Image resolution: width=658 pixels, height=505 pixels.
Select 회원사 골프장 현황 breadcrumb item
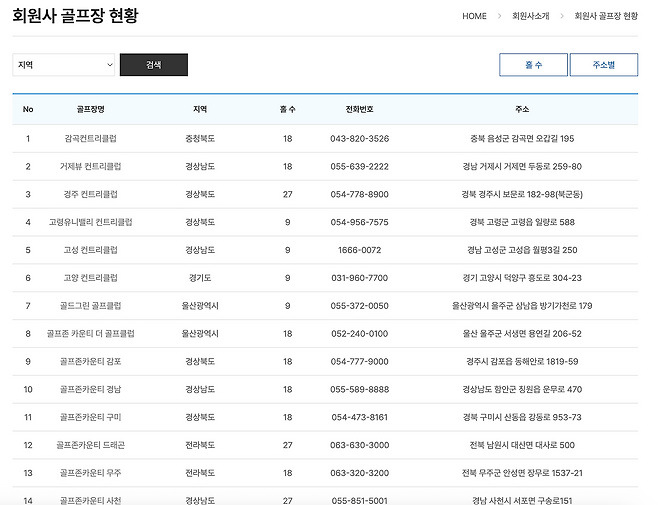605,16
